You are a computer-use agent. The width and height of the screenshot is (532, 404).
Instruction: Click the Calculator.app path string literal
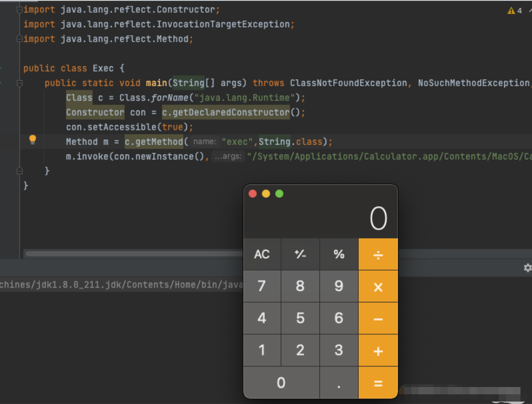point(389,157)
